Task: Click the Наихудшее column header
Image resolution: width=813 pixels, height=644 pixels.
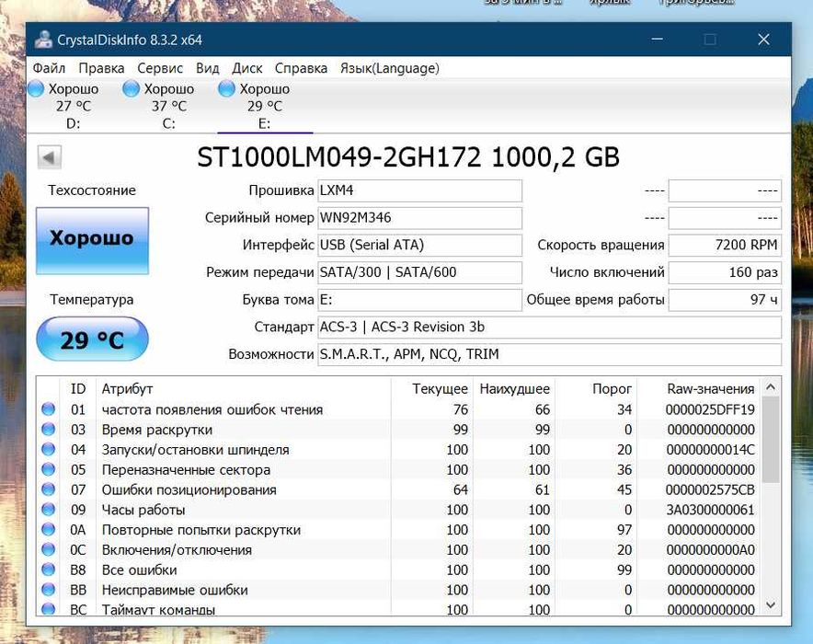Action: [x=514, y=389]
